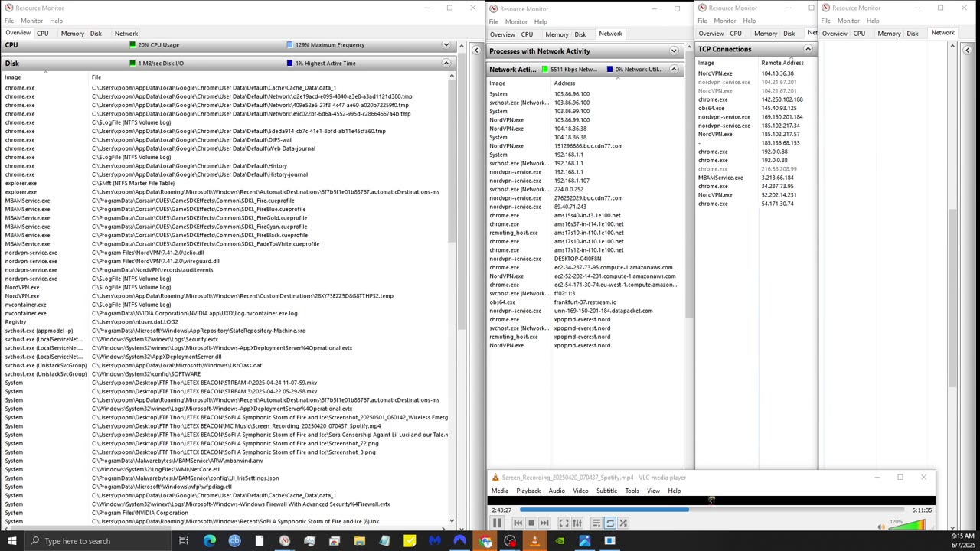This screenshot has width=980, height=551.
Task: Switch to Resource Monitor taskbar icon
Action: coord(285,541)
